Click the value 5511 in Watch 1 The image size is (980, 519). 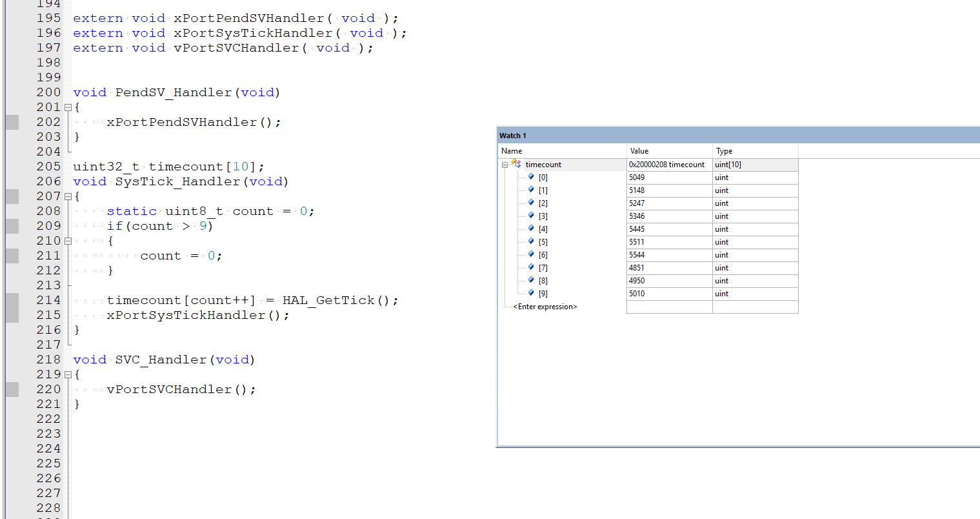637,242
